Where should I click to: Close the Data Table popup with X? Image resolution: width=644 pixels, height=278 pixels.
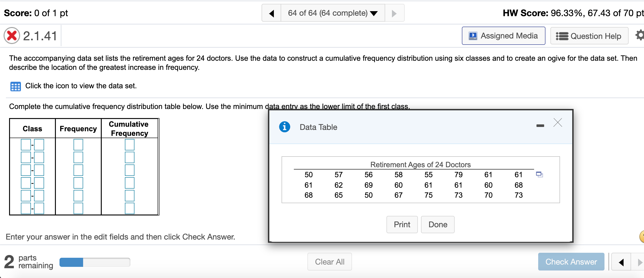[x=557, y=123]
